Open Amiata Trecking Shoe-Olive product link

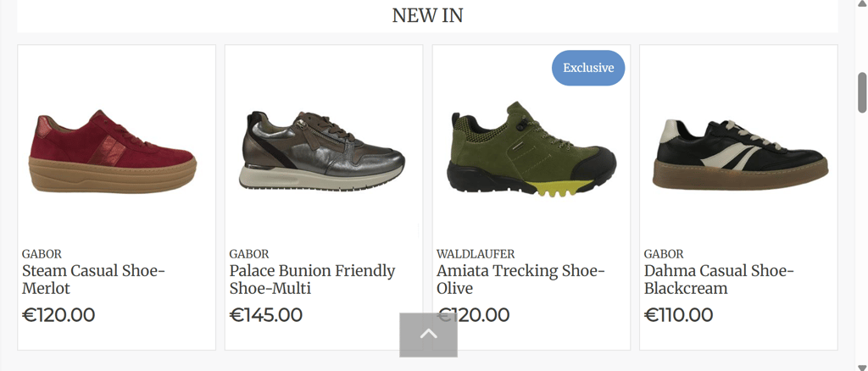pyautogui.click(x=520, y=280)
